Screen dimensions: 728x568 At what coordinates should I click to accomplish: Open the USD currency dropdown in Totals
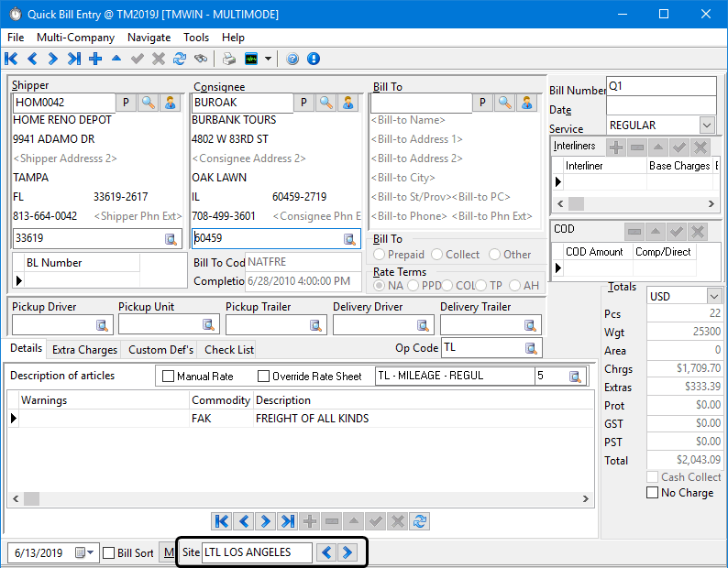(714, 296)
